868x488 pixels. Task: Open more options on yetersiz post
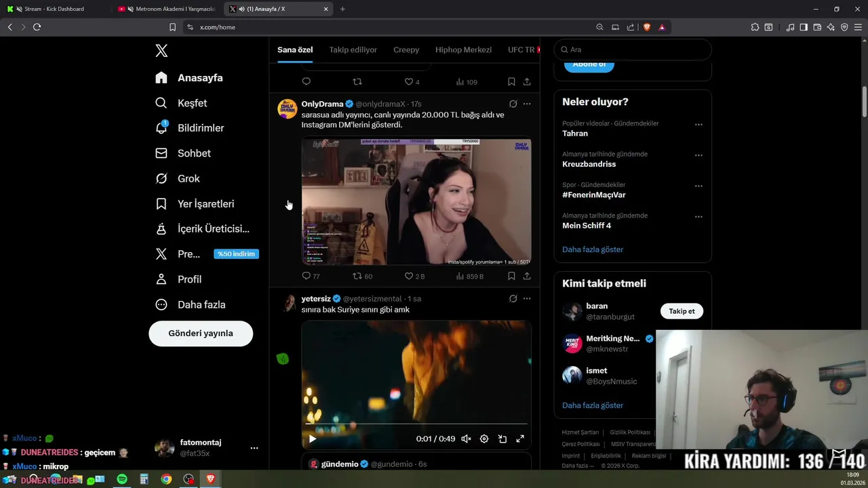[x=527, y=298]
